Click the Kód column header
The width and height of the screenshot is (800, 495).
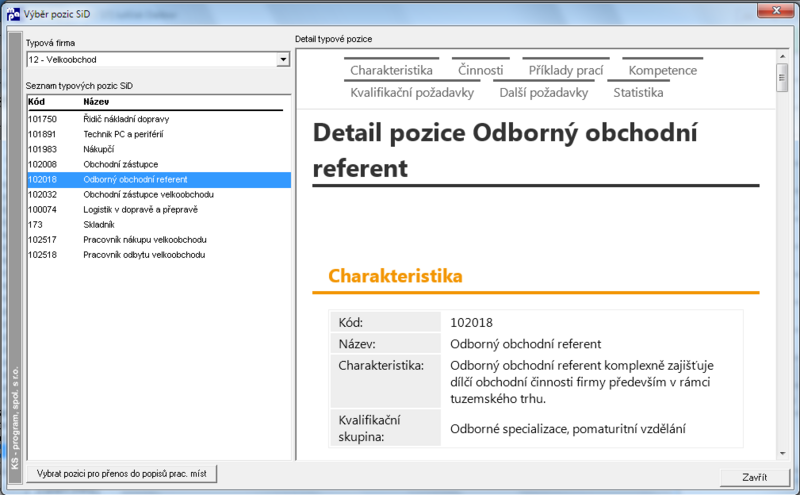36,102
